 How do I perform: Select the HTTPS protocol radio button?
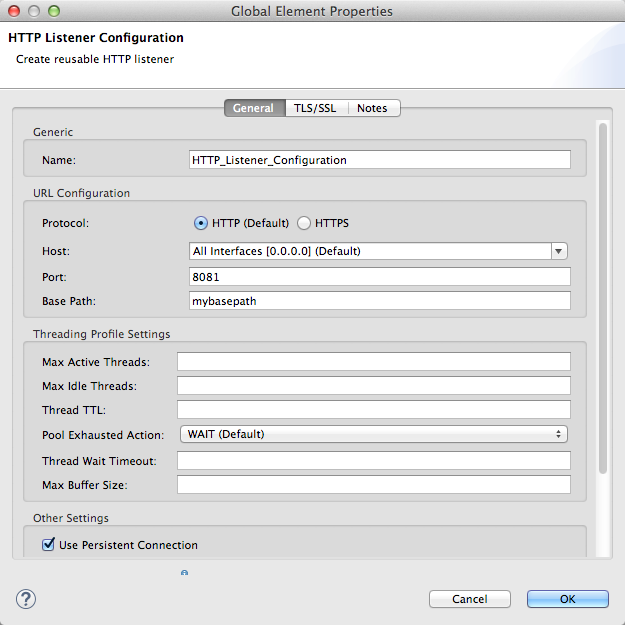(x=305, y=223)
